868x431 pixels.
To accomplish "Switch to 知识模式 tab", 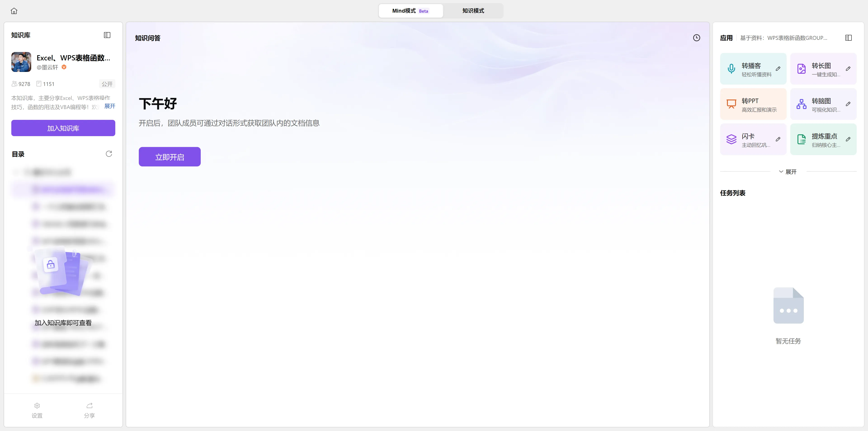I will [473, 11].
